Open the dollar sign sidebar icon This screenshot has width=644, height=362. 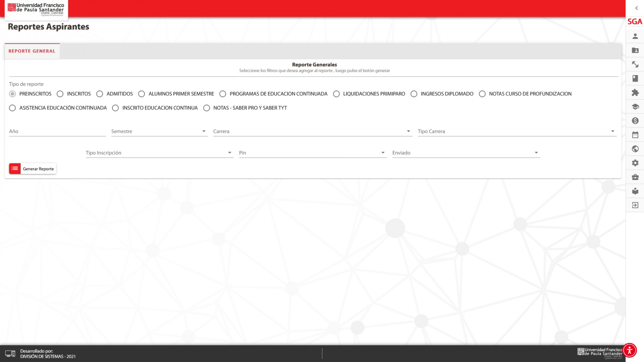635,121
